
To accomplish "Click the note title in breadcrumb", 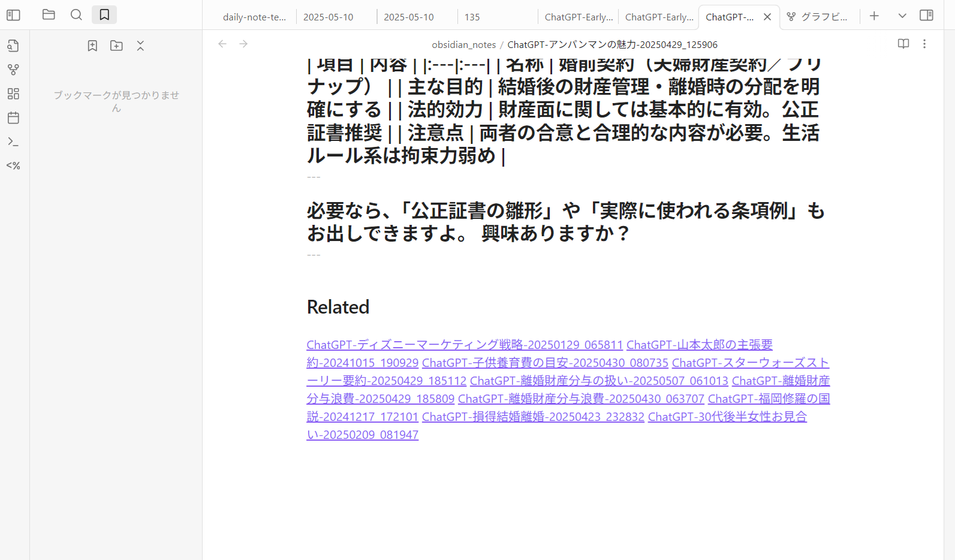I will coord(612,45).
